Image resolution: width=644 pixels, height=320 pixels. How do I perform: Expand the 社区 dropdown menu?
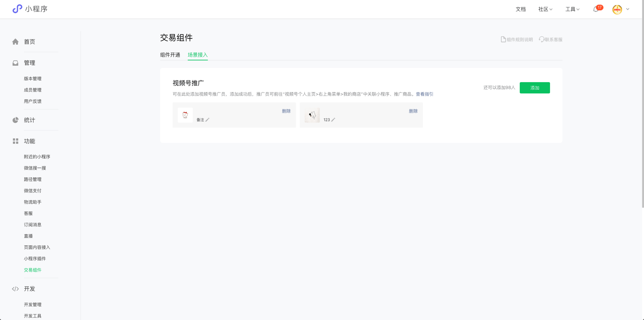coord(545,9)
